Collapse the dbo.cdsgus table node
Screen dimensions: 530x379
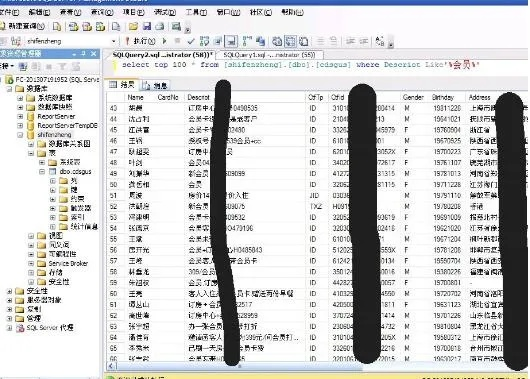pyautogui.click(x=42, y=171)
